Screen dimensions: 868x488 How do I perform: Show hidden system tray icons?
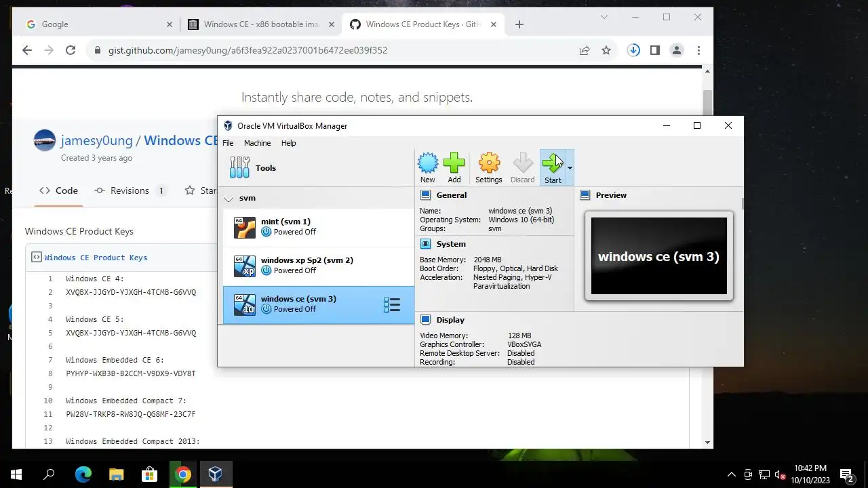pyautogui.click(x=731, y=474)
